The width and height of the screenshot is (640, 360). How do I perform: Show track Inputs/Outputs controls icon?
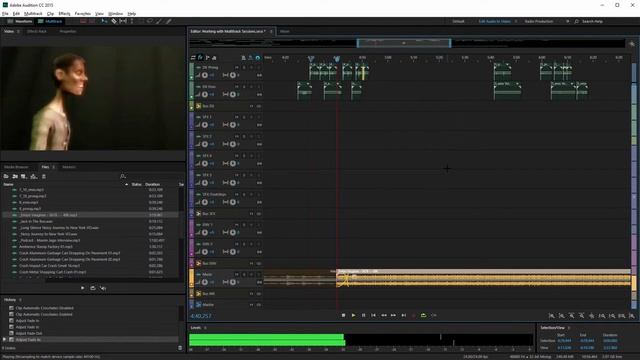point(193,58)
